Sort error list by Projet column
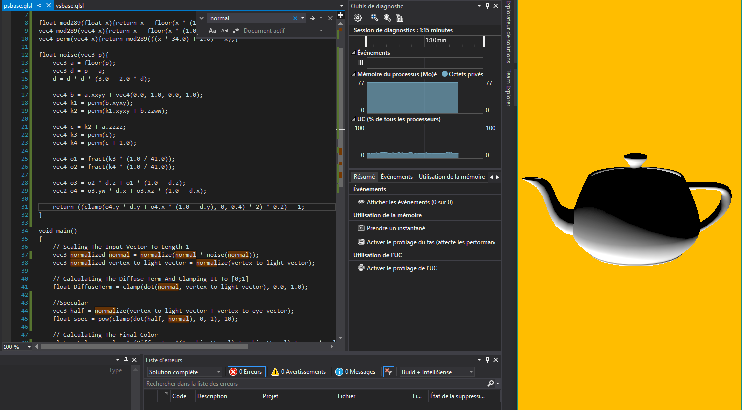Screen dimensions: 742x410 click(270, 396)
